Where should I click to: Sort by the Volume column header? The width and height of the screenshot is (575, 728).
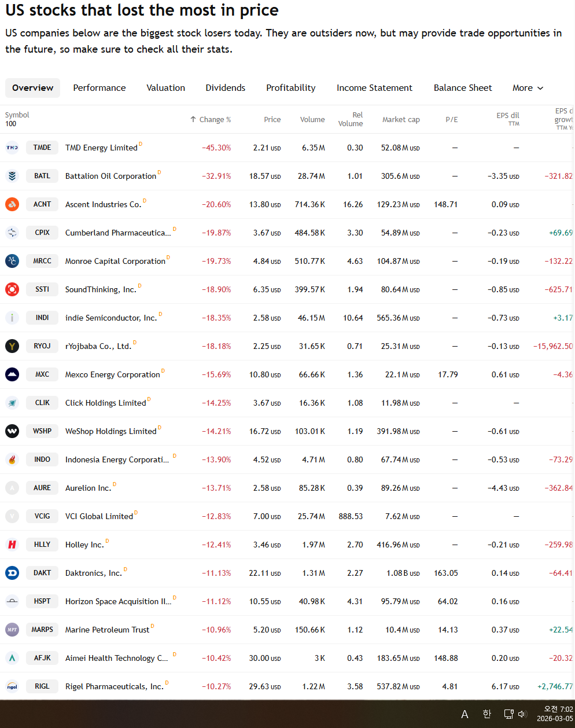[x=312, y=120]
